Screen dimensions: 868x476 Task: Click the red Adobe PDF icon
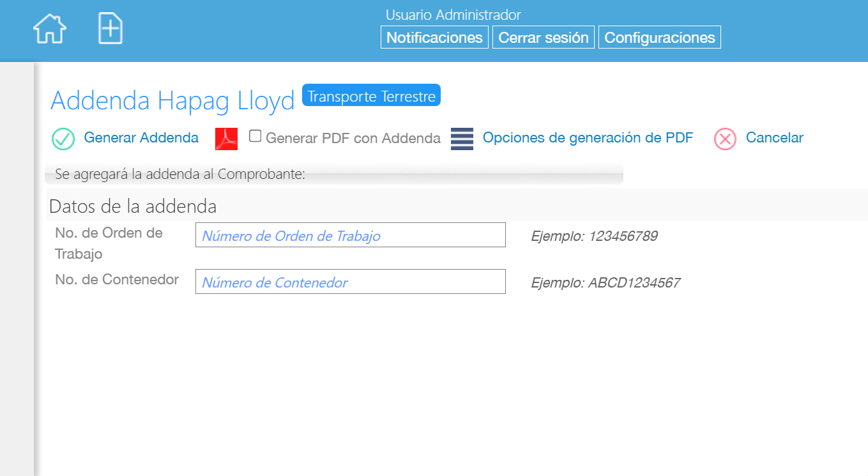click(x=226, y=139)
